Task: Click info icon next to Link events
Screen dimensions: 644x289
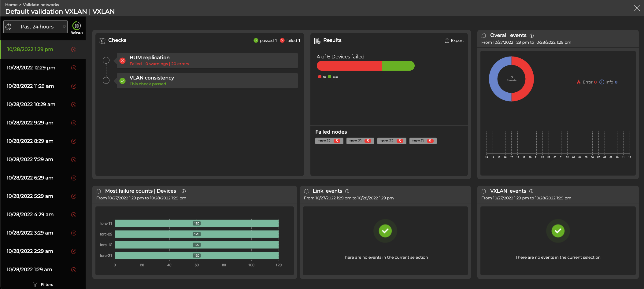Action: (347, 191)
